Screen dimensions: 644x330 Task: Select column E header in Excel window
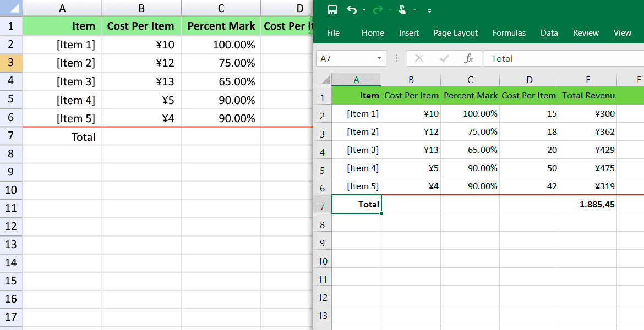pos(588,80)
